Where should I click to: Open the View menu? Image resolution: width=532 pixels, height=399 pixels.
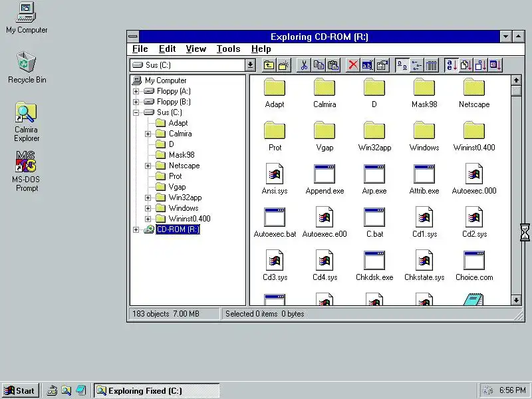point(196,49)
